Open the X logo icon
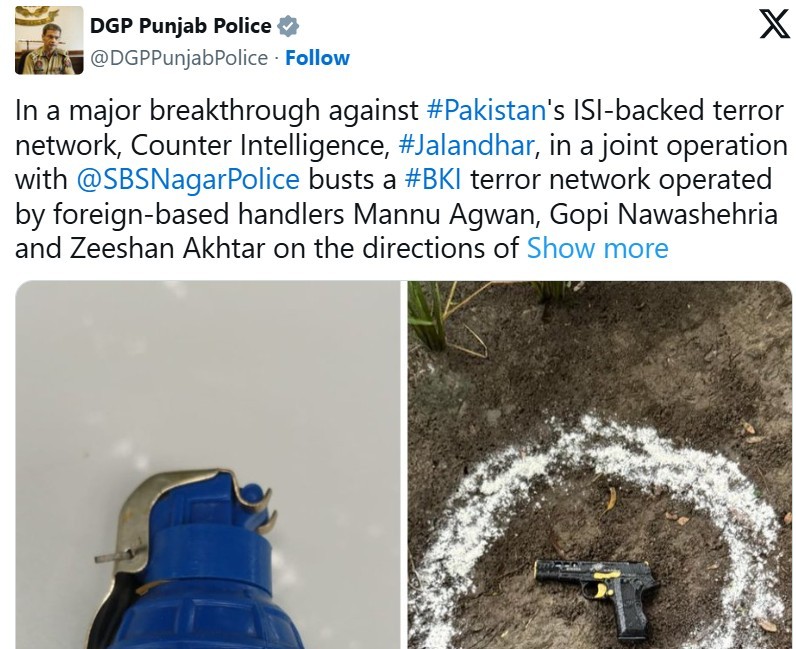Screen dimensions: 796x649 [x=774, y=24]
